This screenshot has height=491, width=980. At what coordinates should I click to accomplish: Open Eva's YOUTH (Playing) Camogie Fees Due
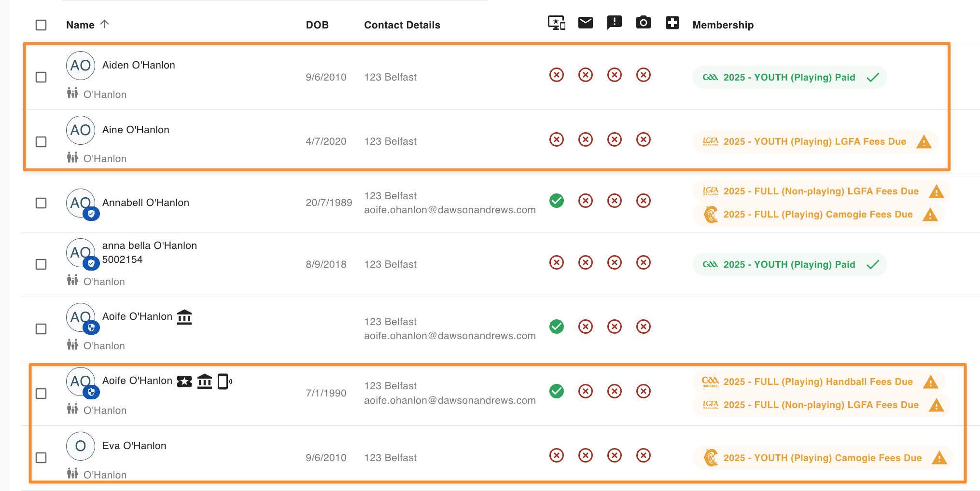point(823,458)
